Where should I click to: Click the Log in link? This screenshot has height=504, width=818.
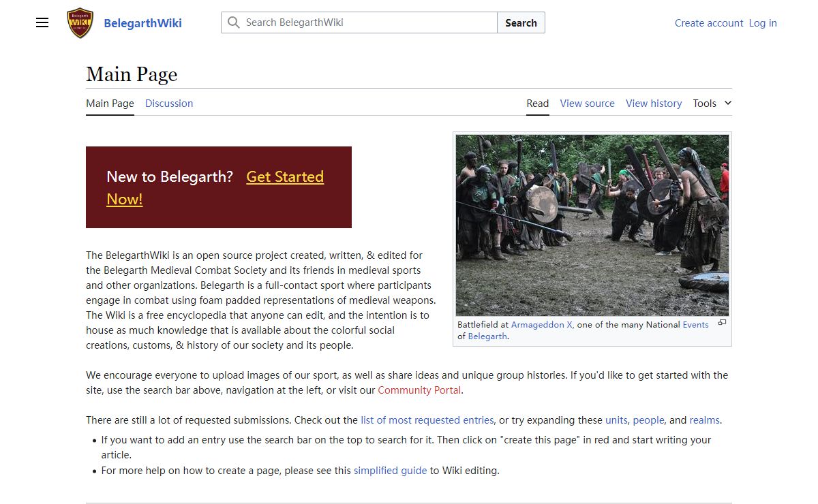[x=763, y=23]
